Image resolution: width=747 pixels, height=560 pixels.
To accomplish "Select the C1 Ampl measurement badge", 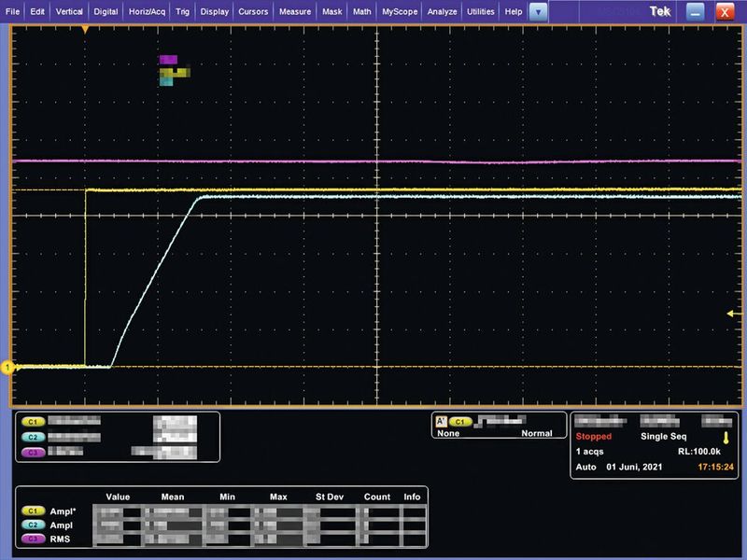I will click(33, 512).
